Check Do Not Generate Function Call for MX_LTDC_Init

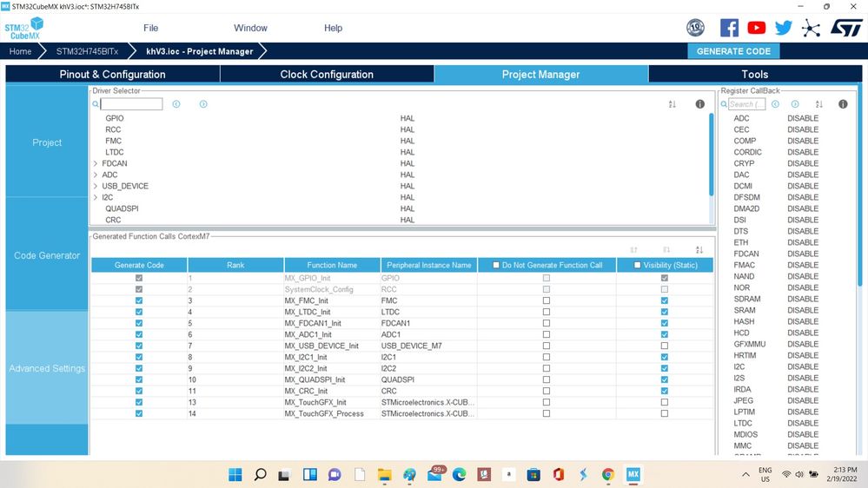click(x=547, y=312)
